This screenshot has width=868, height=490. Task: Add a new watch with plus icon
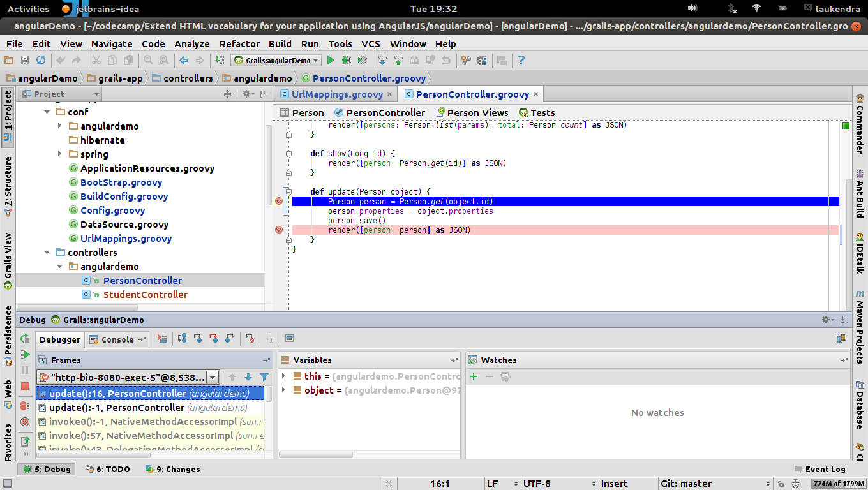[474, 376]
